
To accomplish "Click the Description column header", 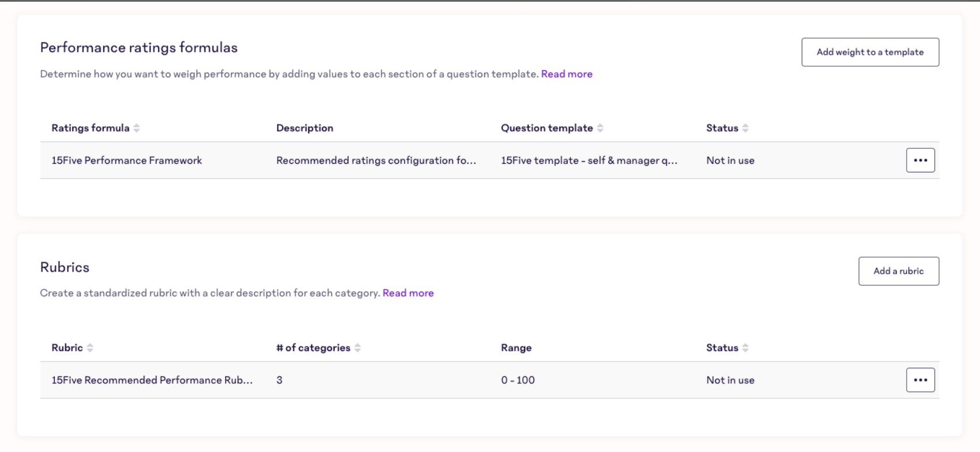I will (304, 128).
